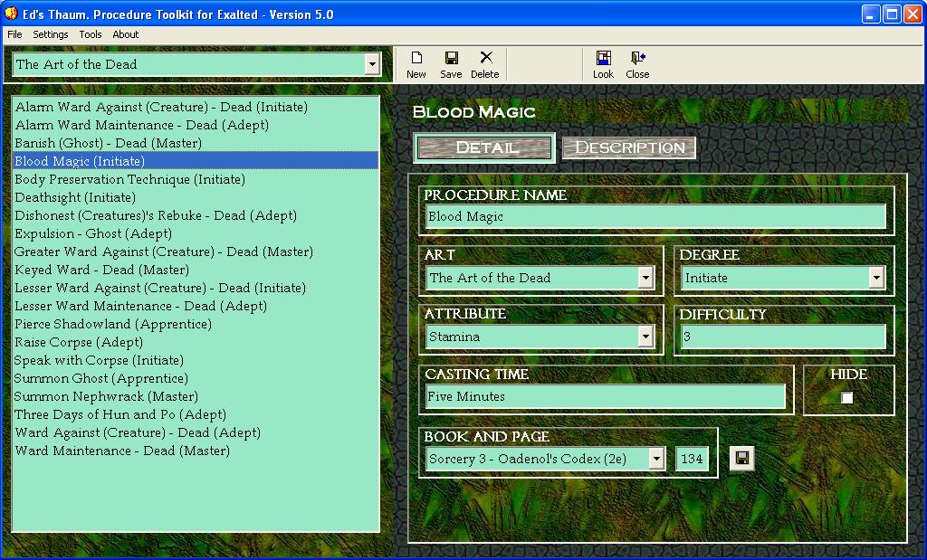Click the Look toolbar icon

click(x=603, y=58)
